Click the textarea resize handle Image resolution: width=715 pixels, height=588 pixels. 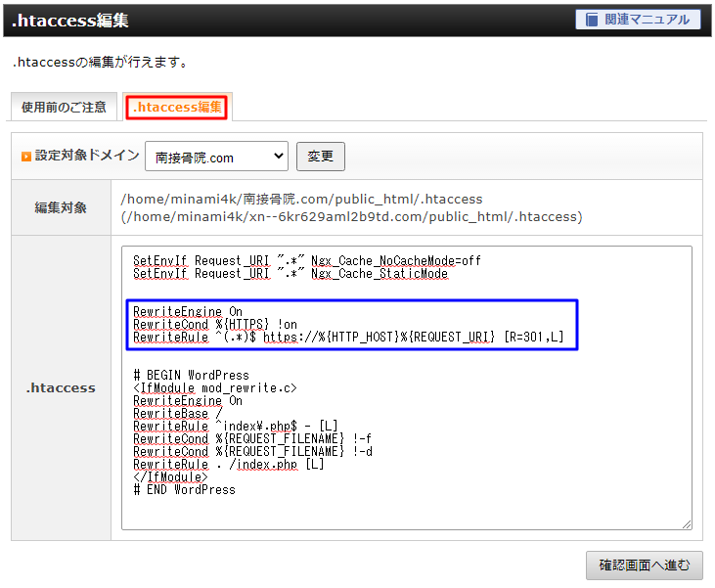pos(687,524)
